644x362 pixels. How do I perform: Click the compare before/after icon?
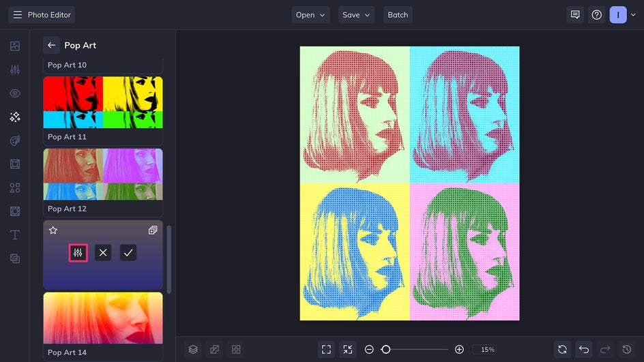click(x=214, y=349)
